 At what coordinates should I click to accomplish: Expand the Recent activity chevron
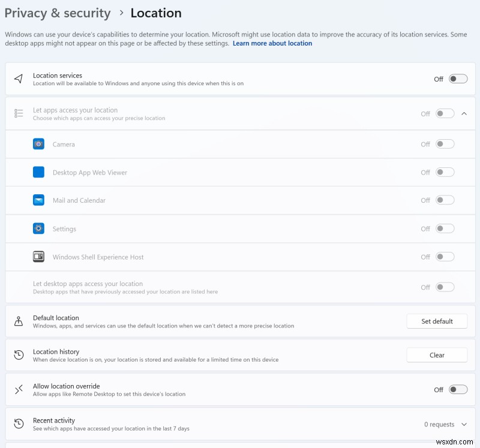point(464,424)
